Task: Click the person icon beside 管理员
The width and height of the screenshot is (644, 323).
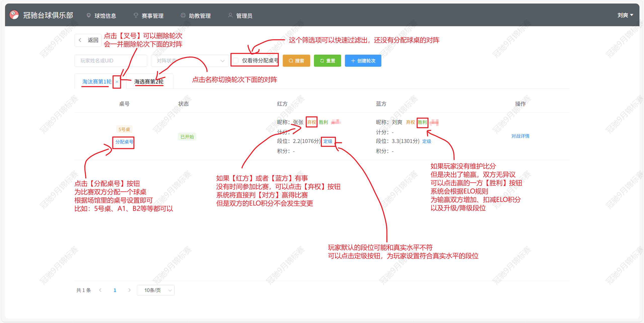Action: (x=230, y=15)
